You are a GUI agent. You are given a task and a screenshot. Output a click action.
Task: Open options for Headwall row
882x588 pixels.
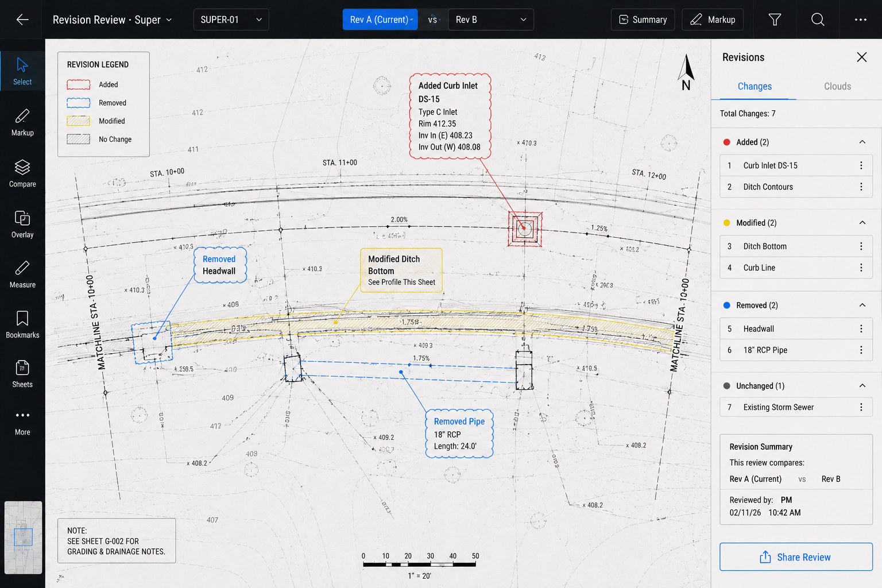pyautogui.click(x=861, y=328)
